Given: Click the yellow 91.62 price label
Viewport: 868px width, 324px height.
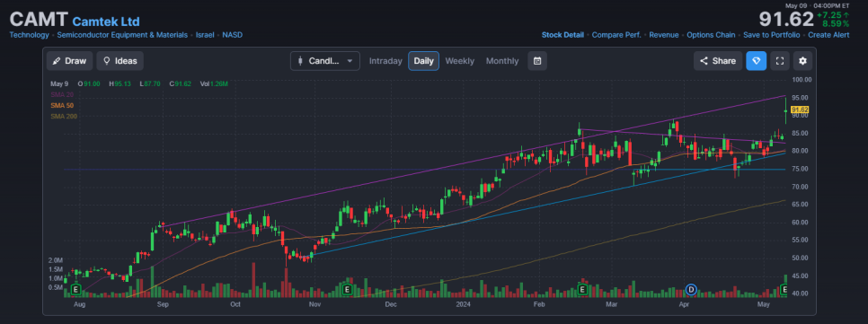Looking at the screenshot, I should [801, 110].
